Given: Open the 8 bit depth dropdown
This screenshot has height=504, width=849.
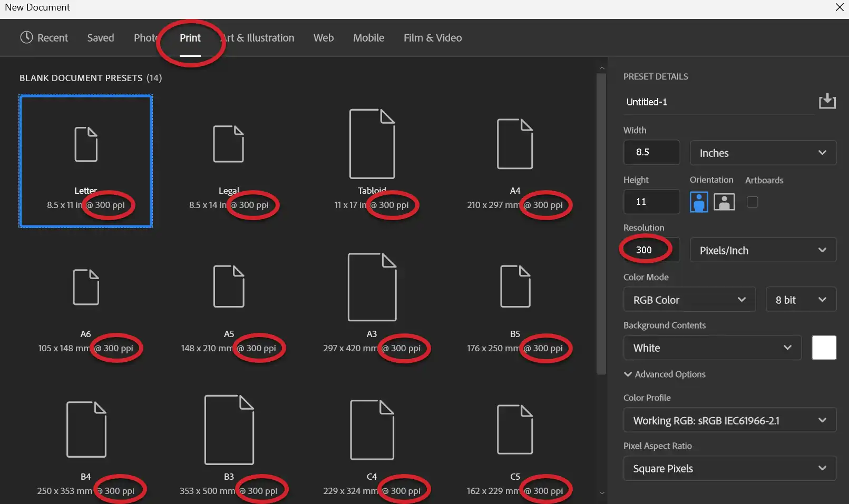Looking at the screenshot, I should pos(801,300).
